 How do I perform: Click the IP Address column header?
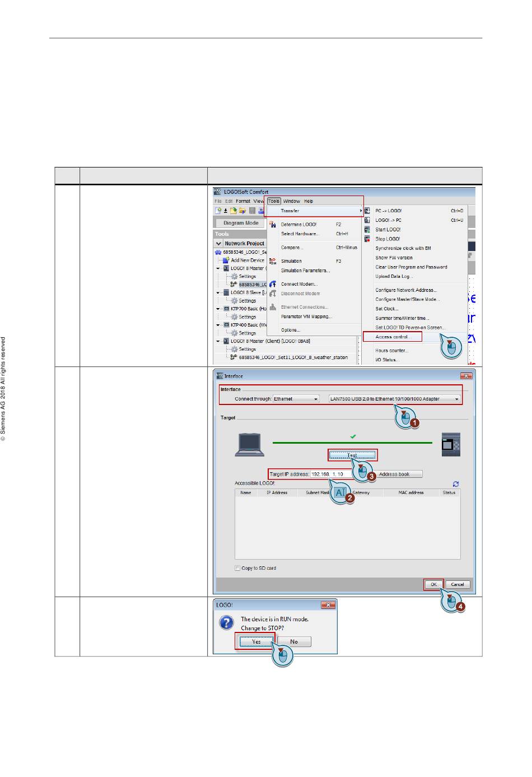277,493
